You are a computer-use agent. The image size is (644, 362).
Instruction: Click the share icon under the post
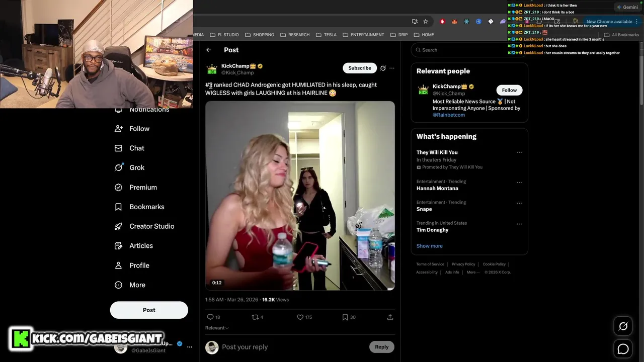tap(390, 317)
